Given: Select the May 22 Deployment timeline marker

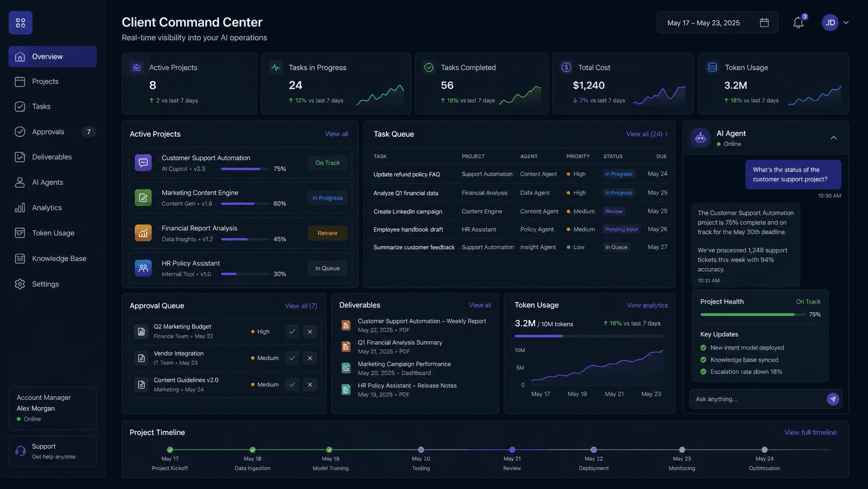Looking at the screenshot, I should click(x=593, y=450).
